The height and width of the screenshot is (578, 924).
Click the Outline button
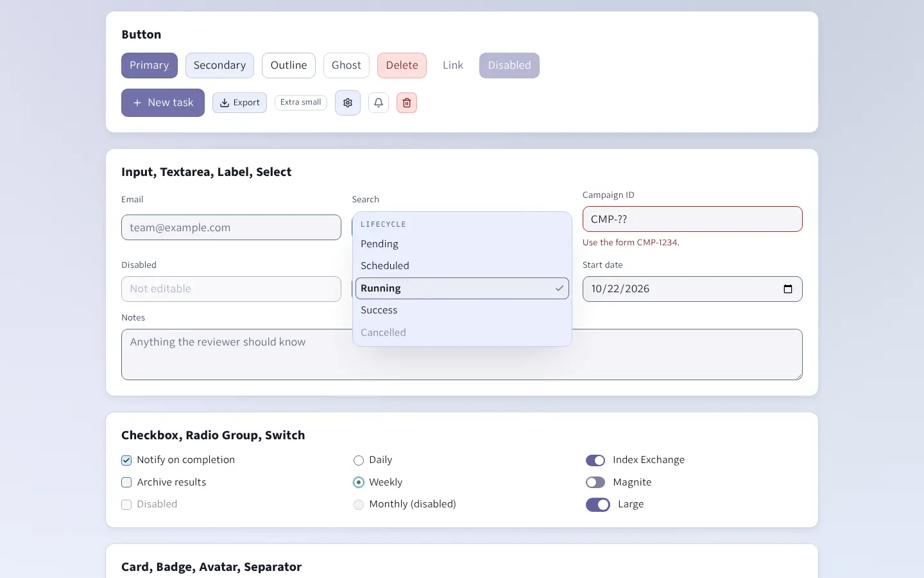click(x=289, y=66)
